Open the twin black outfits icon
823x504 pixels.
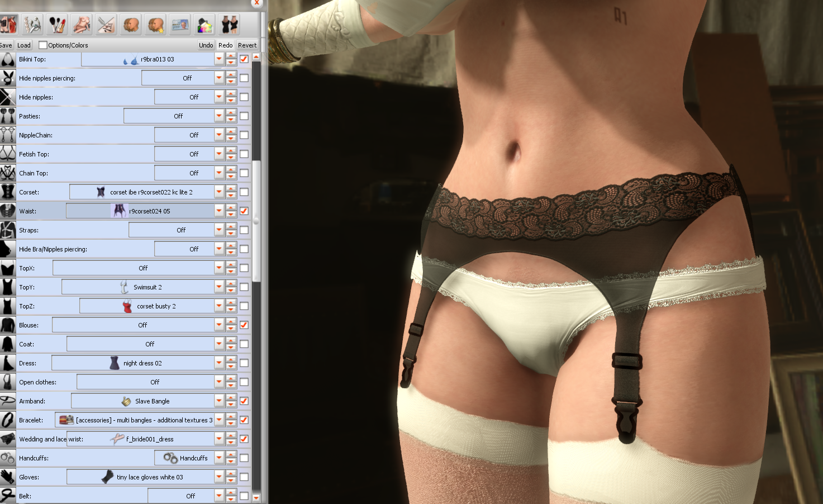(x=230, y=25)
